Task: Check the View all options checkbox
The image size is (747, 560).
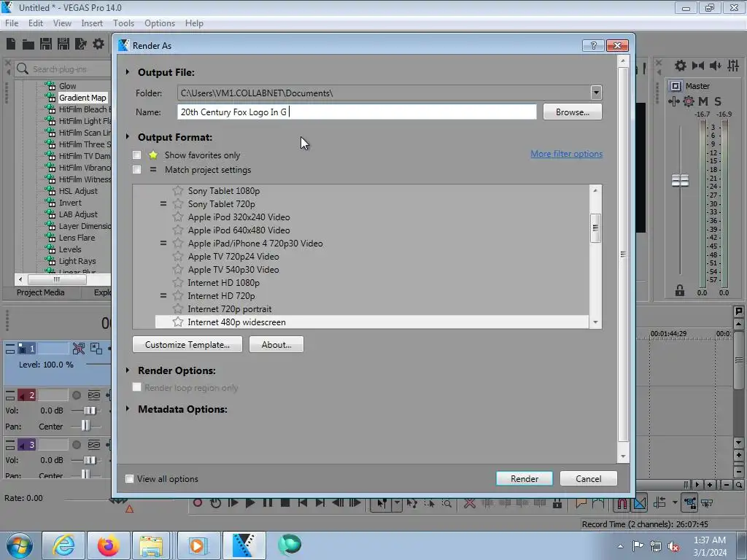Action: (x=129, y=478)
